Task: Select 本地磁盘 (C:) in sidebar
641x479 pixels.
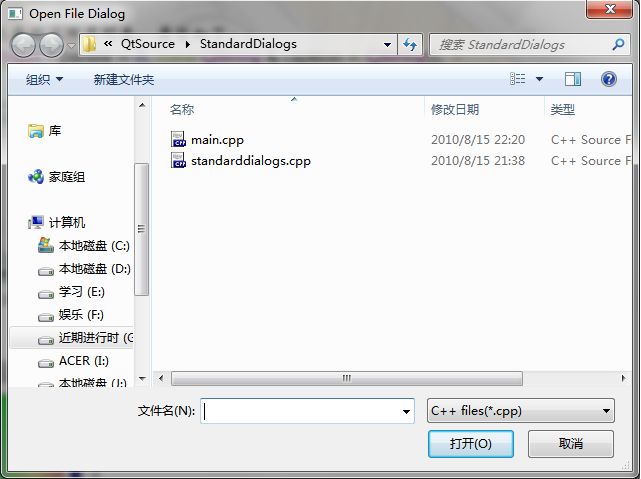Action: [x=84, y=246]
